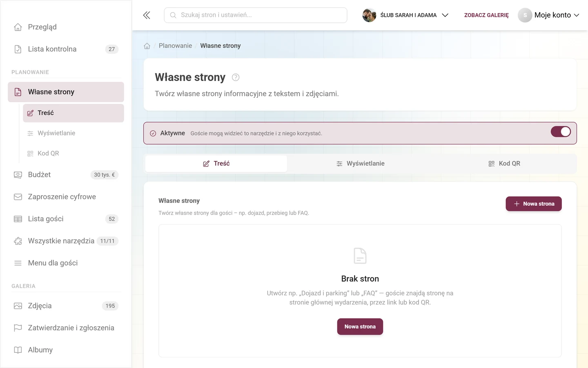
Task: Open Budżet from the sidebar
Action: point(66,175)
